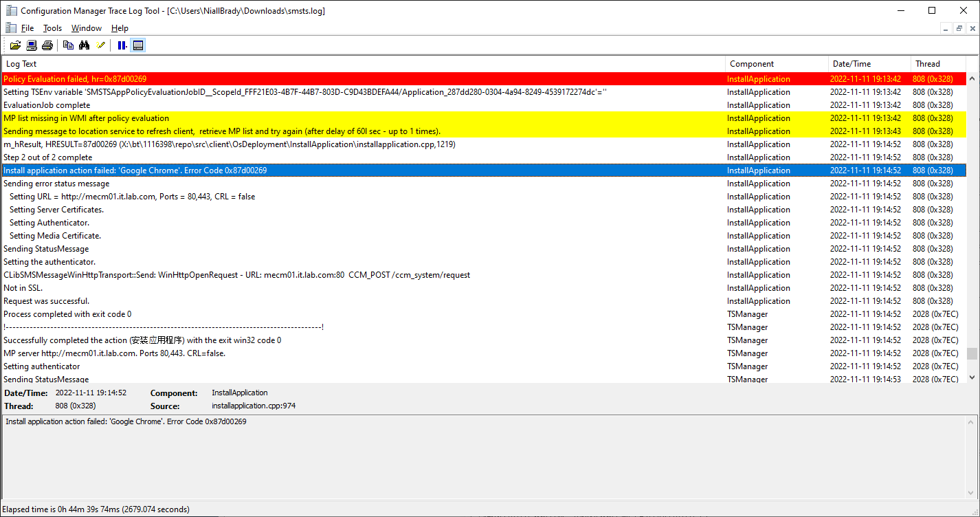Click the Copy to clipboard toolbar icon
The height and width of the screenshot is (517, 980).
click(68, 45)
